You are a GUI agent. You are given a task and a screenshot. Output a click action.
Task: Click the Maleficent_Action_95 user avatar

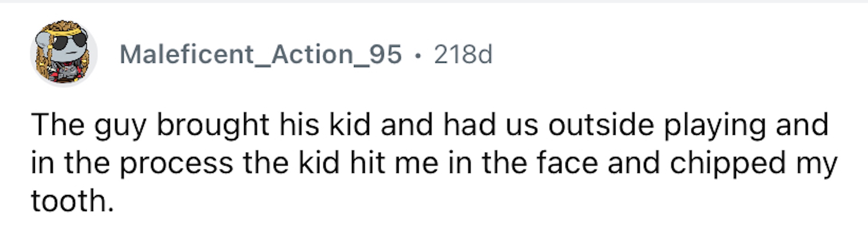(x=64, y=54)
